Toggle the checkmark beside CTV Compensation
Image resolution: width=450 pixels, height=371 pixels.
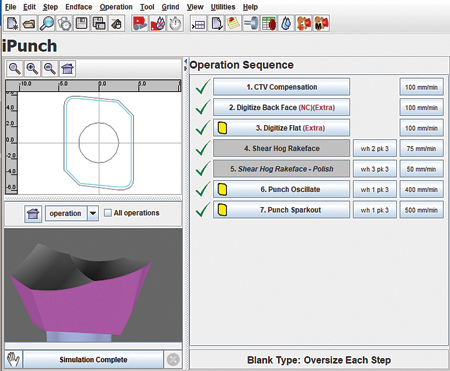pos(203,87)
